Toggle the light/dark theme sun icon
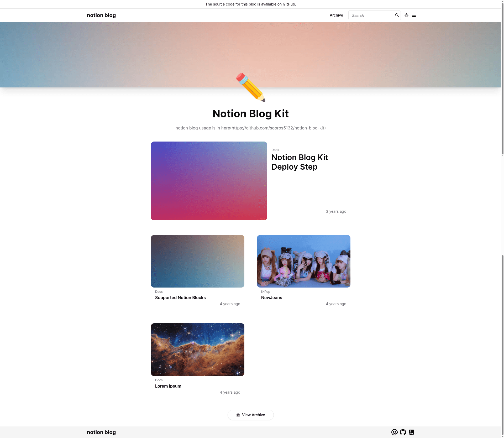This screenshot has width=504, height=438. point(406,15)
